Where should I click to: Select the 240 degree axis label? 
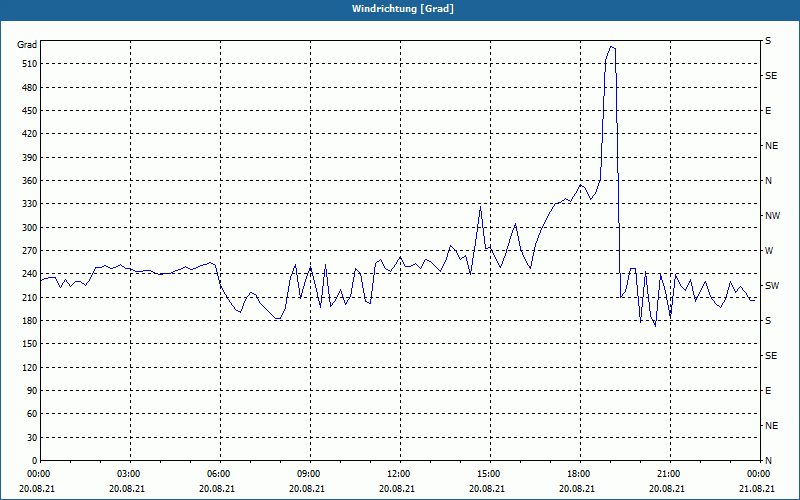click(30, 274)
